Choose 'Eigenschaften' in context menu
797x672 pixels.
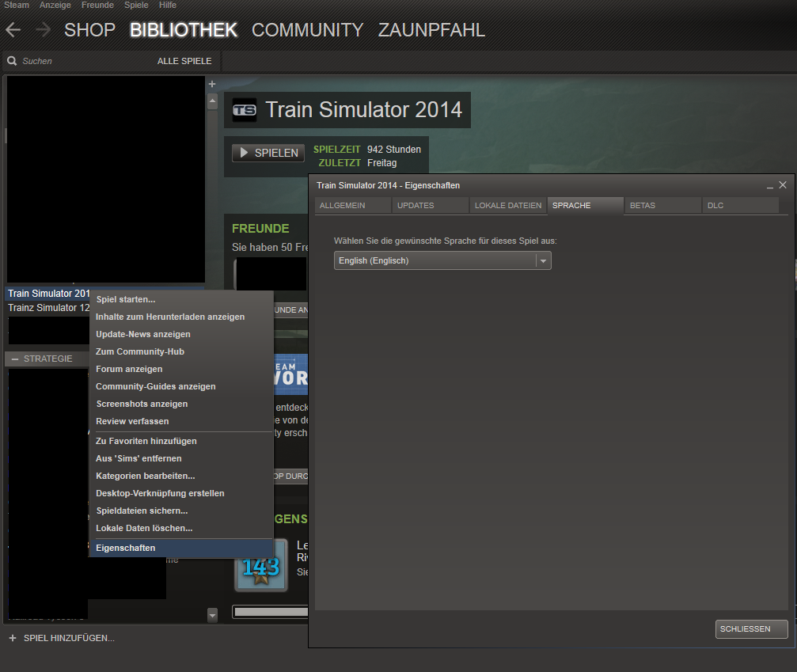click(181, 548)
